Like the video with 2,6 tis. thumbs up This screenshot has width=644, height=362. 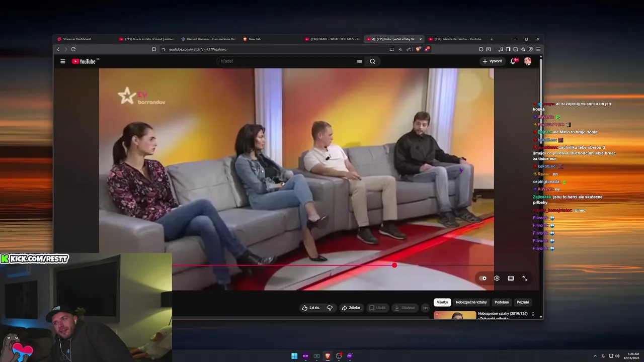click(x=311, y=308)
